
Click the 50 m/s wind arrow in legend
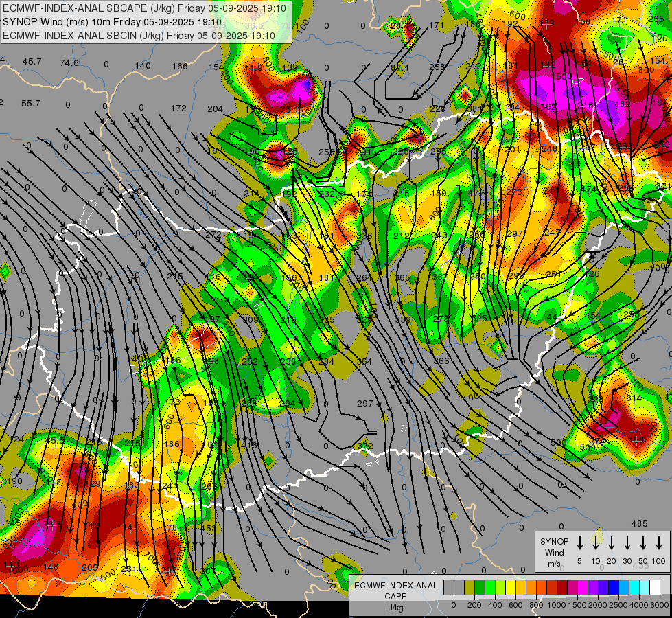point(643,543)
